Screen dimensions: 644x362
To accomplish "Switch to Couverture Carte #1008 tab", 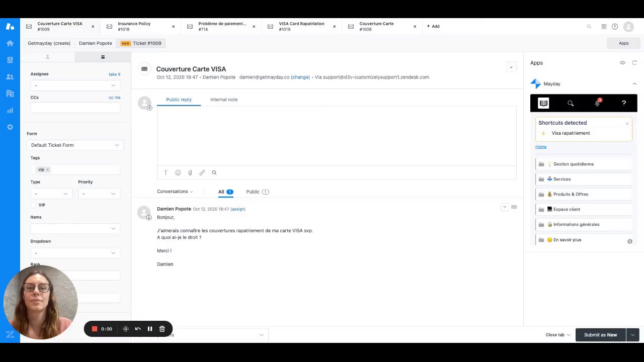I will pyautogui.click(x=382, y=27).
